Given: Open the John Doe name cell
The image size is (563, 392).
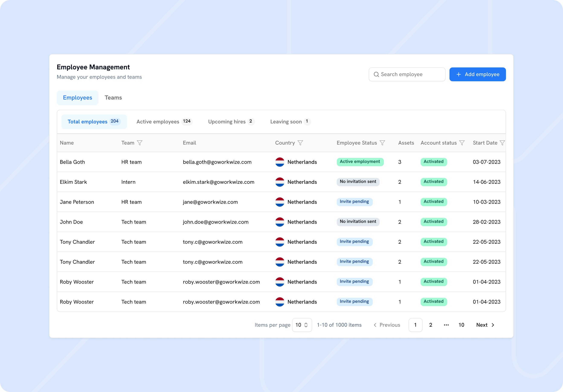Looking at the screenshot, I should point(71,222).
